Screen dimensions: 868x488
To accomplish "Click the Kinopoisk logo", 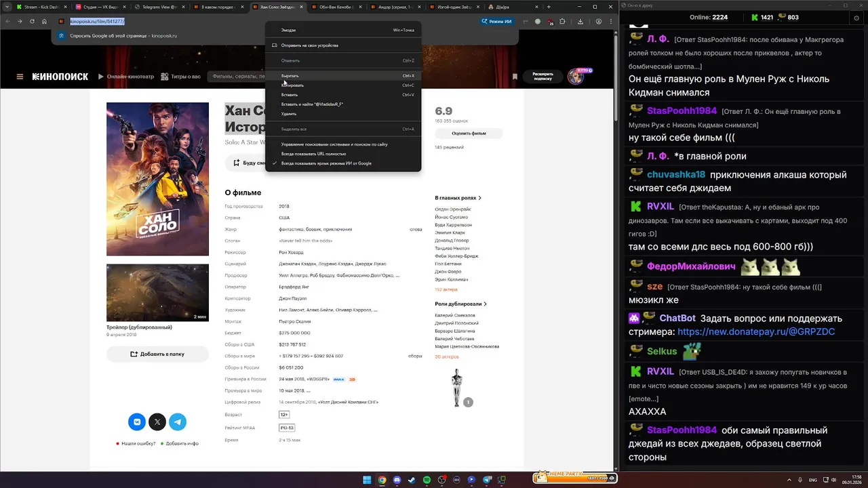I will point(60,77).
